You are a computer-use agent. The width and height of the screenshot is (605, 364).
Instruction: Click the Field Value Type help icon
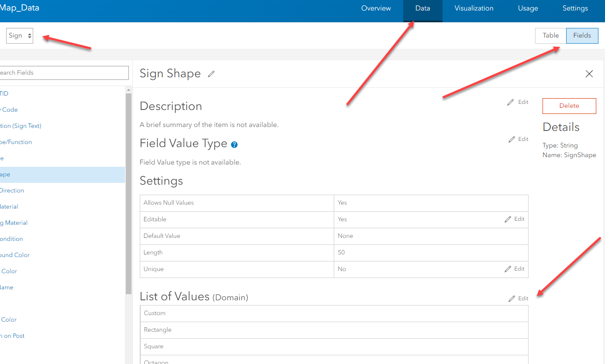[235, 144]
